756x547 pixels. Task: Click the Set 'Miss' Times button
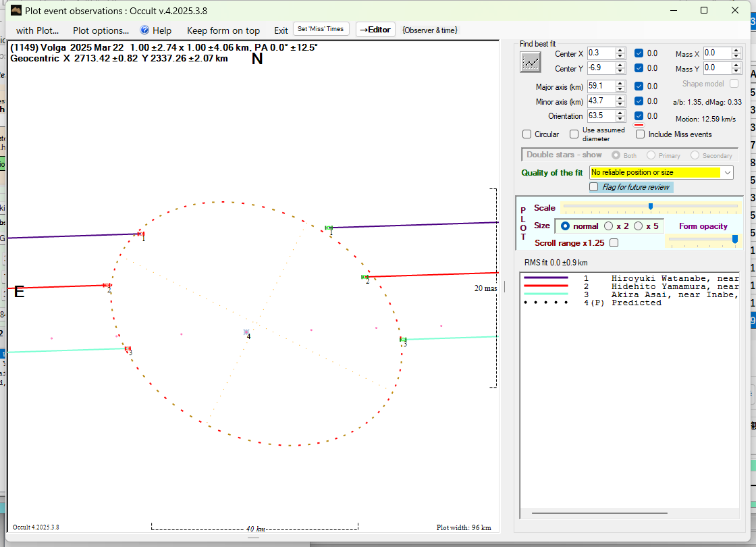coord(321,29)
